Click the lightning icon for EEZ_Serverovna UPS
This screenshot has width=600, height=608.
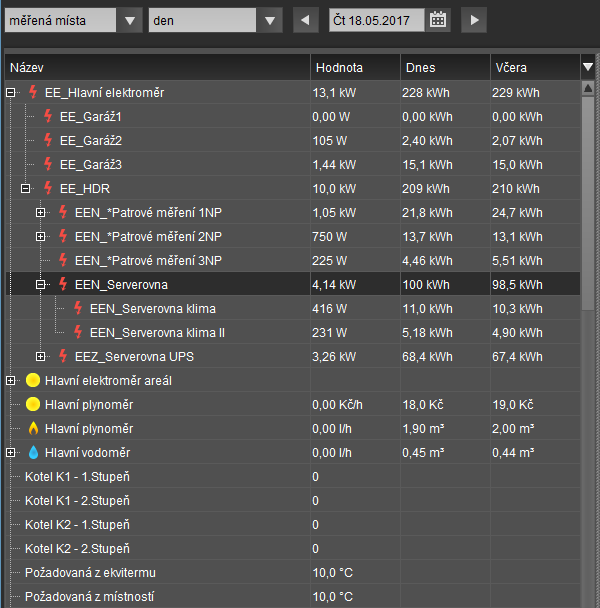pyautogui.click(x=63, y=357)
